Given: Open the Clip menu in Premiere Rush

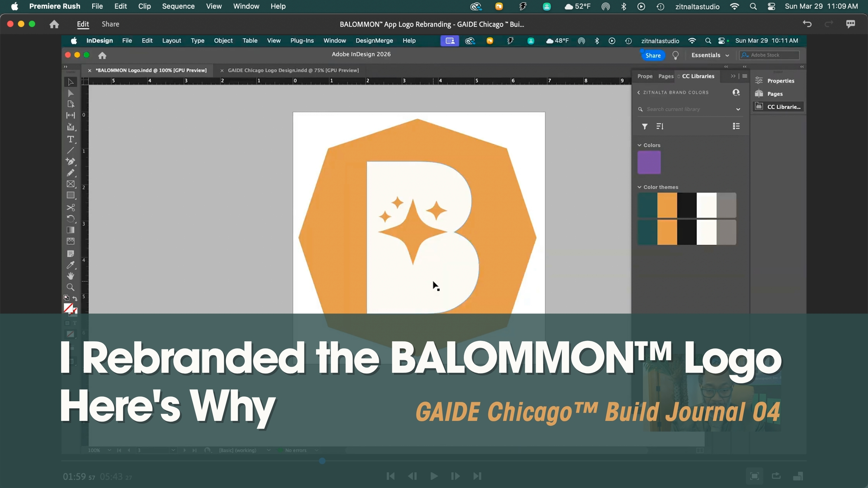Looking at the screenshot, I should (x=144, y=6).
